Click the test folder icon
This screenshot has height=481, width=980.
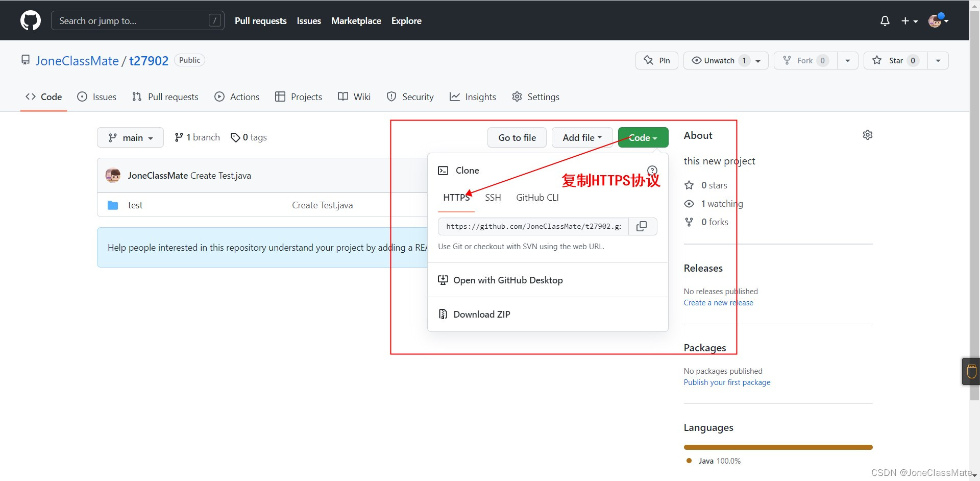(113, 205)
